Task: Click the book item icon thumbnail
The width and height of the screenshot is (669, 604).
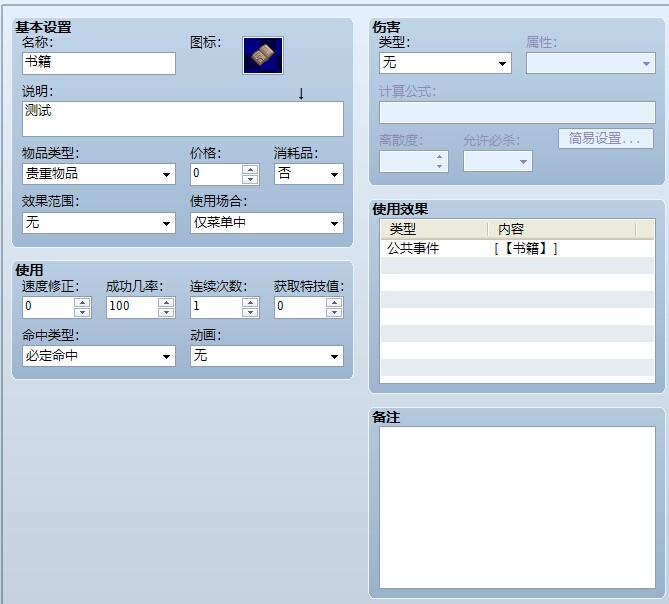Action: tap(263, 55)
